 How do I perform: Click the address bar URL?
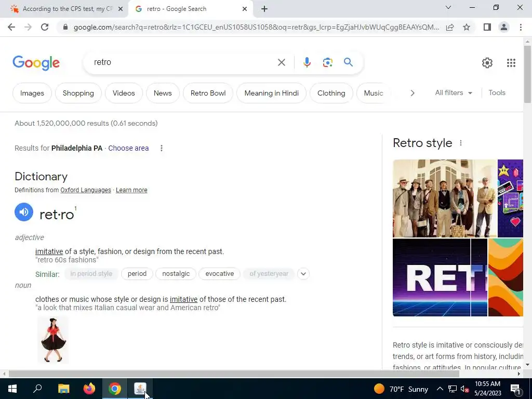click(x=256, y=27)
